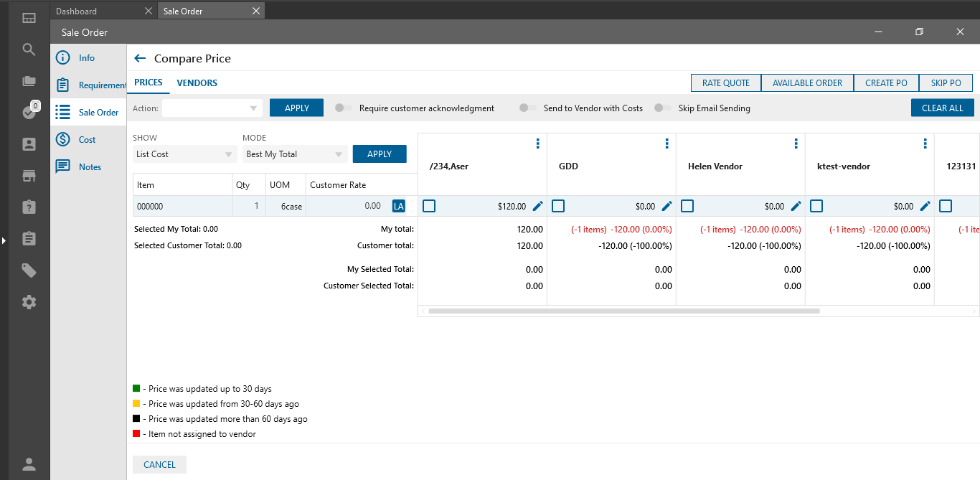Select Cost in the side navigation
This screenshot has height=480, width=980.
pos(88,140)
